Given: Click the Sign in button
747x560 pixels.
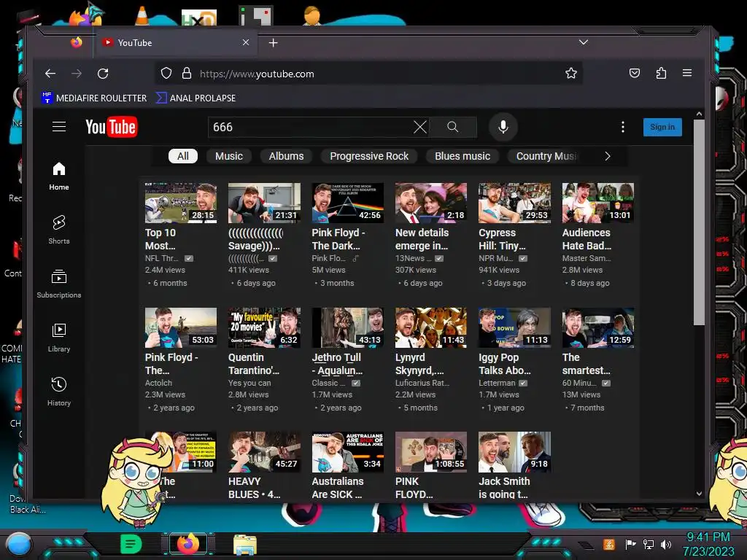Looking at the screenshot, I should click(x=662, y=127).
